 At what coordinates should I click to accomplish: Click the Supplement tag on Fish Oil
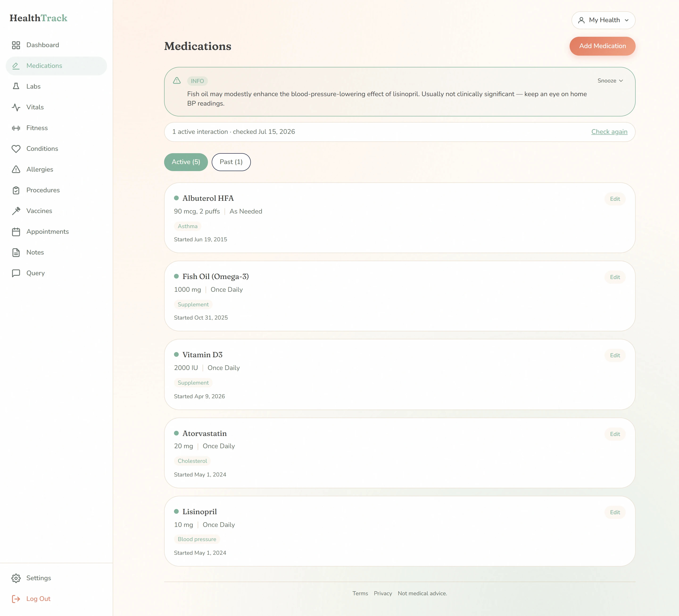(x=193, y=304)
